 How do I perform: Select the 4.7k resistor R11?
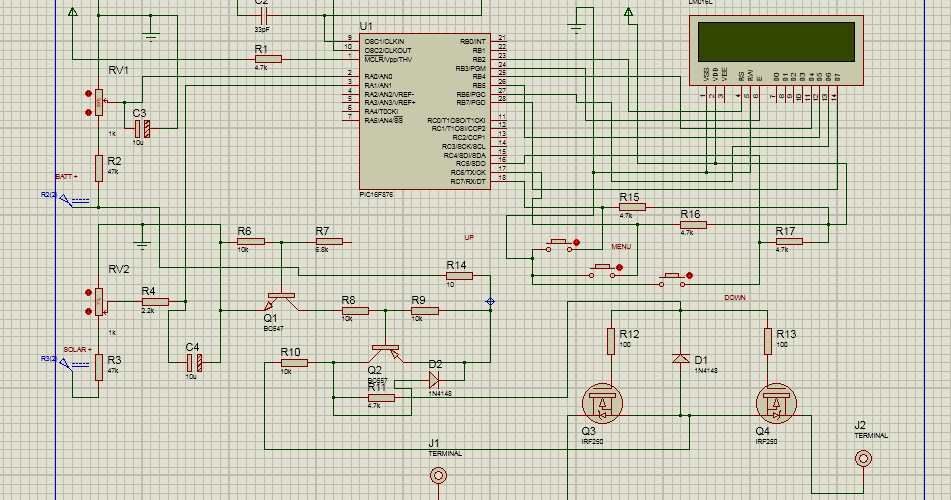(381, 397)
